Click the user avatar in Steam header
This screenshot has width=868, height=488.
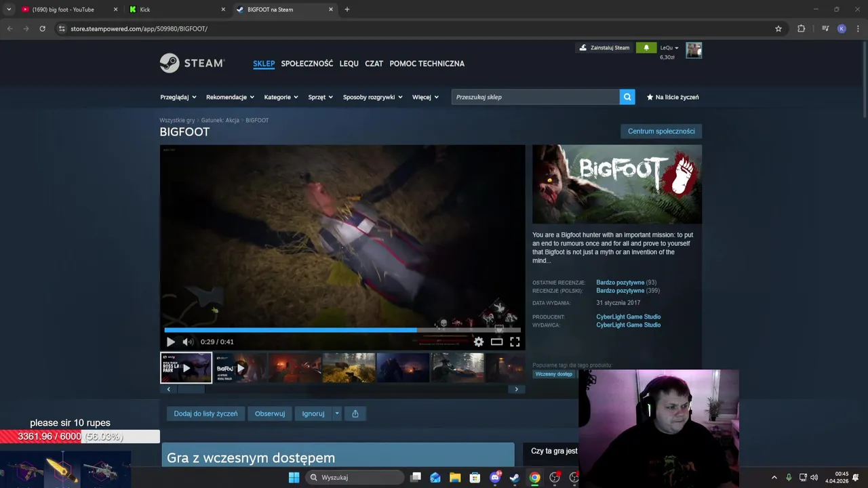(x=694, y=50)
